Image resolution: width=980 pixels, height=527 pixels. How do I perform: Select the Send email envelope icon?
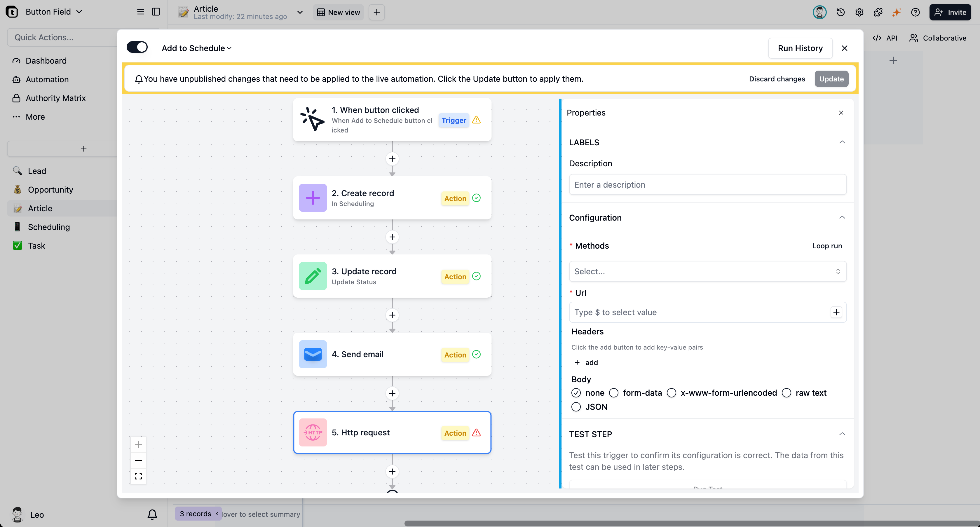coord(313,354)
